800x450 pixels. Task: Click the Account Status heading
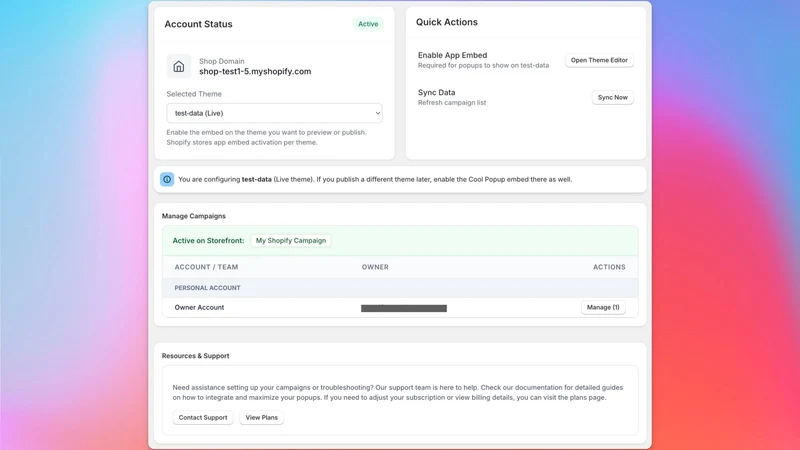(x=198, y=24)
